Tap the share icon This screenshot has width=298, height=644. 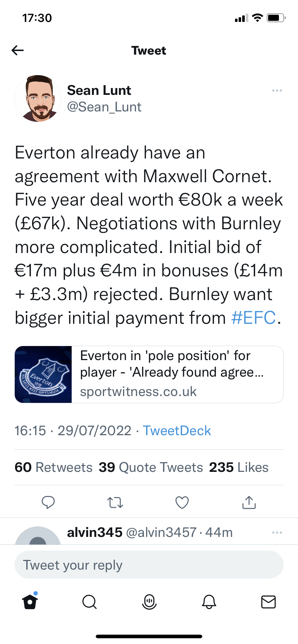[x=249, y=502]
